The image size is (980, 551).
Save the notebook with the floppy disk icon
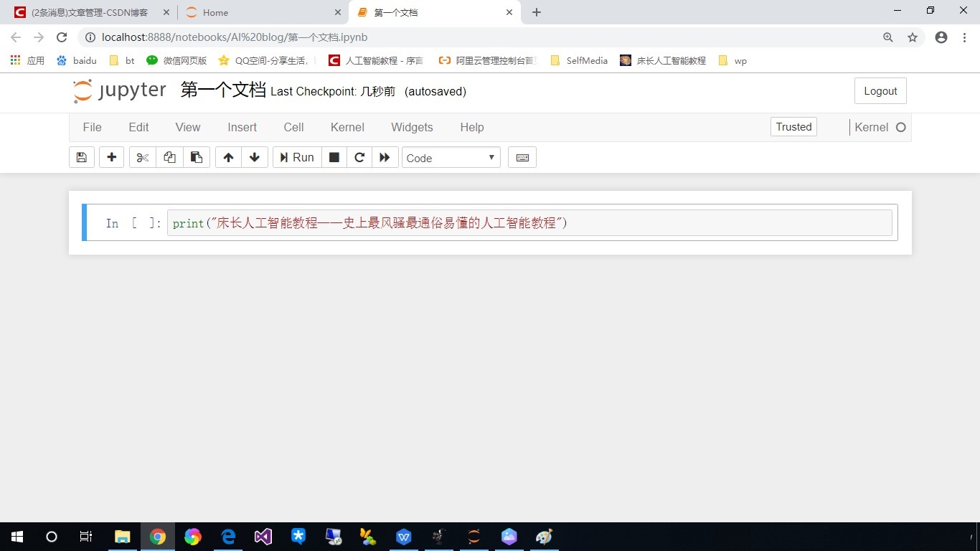click(82, 157)
